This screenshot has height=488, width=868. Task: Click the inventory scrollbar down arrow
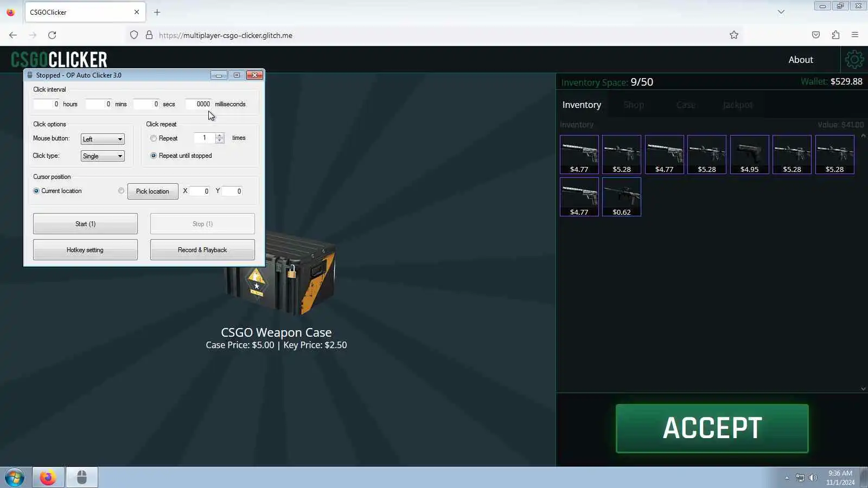pyautogui.click(x=863, y=389)
